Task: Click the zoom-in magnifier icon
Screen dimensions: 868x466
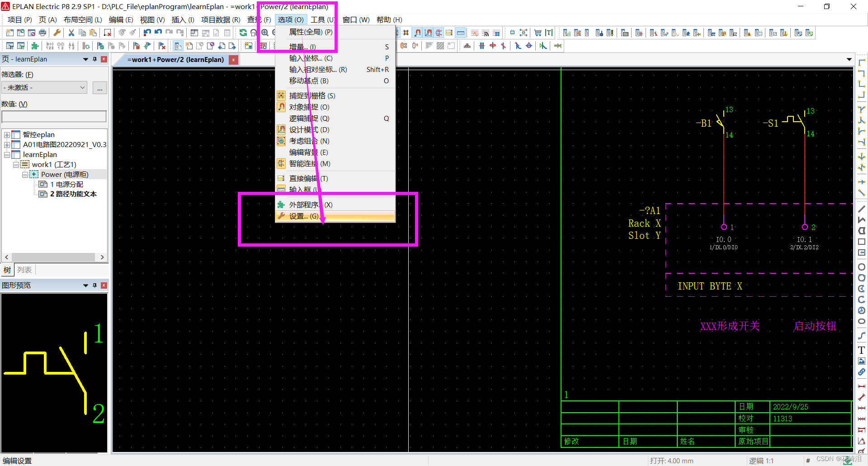Action: (265, 33)
